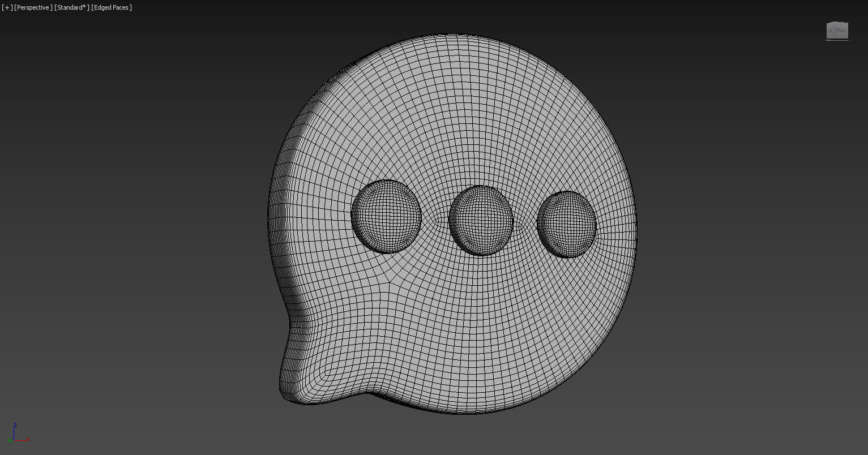Open the Perspective viewport view menu
868x455 pixels.
[33, 7]
